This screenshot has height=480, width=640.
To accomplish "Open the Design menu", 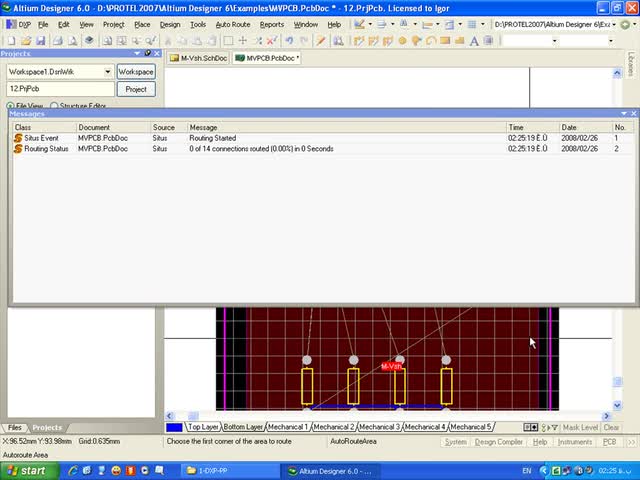I will pyautogui.click(x=170, y=24).
